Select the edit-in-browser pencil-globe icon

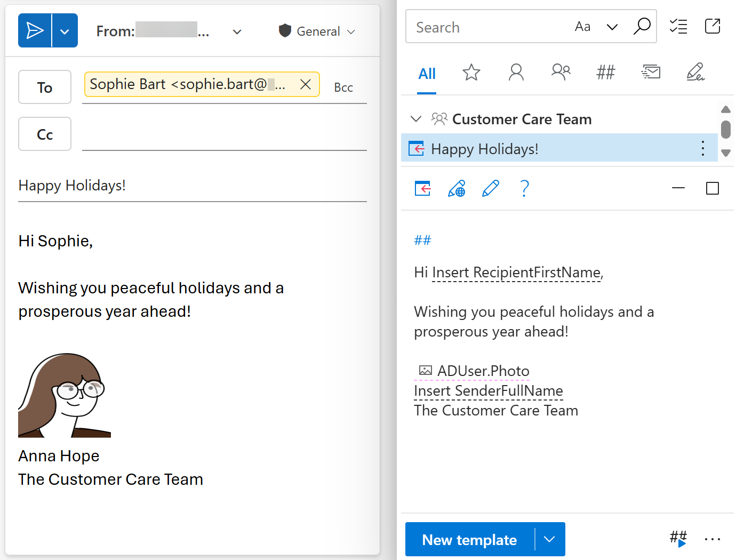457,188
